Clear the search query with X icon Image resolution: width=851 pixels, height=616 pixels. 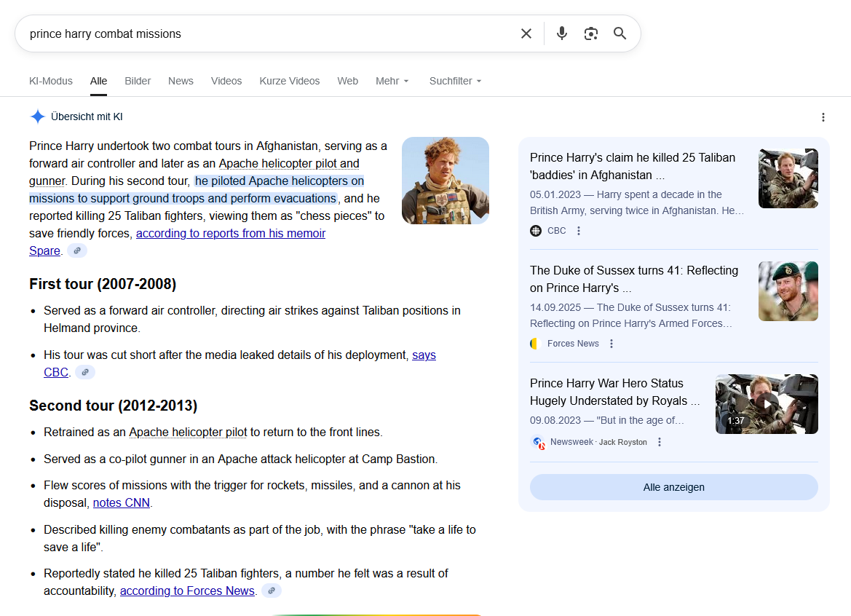click(526, 33)
